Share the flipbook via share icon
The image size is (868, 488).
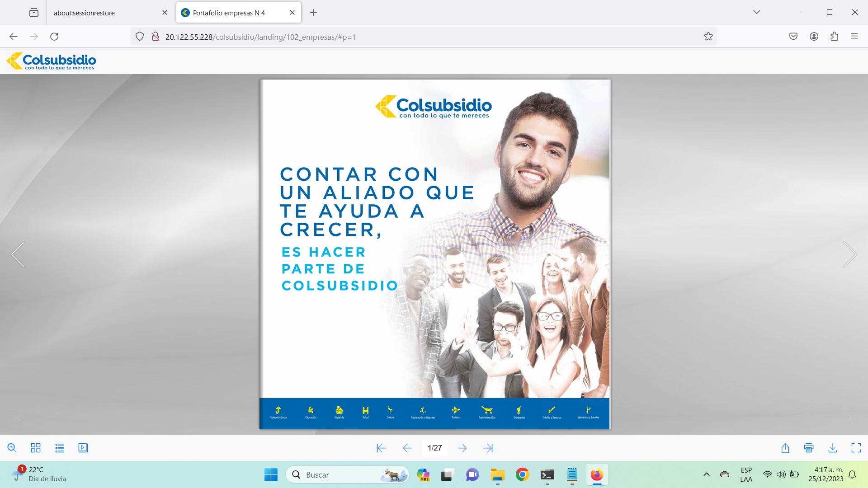[x=785, y=448]
